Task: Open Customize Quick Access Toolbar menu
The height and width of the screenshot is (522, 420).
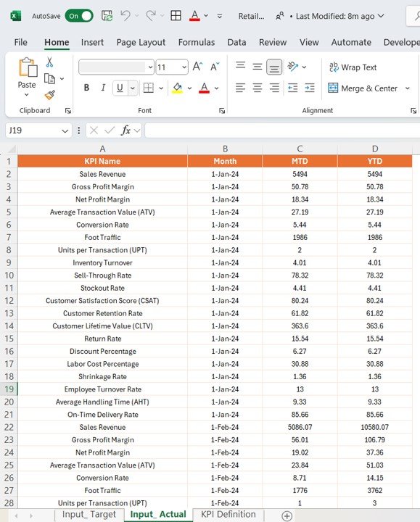Action: tap(220, 16)
